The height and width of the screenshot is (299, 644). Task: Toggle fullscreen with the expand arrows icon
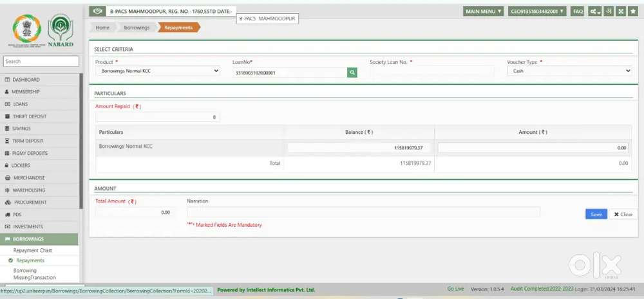[x=621, y=12]
